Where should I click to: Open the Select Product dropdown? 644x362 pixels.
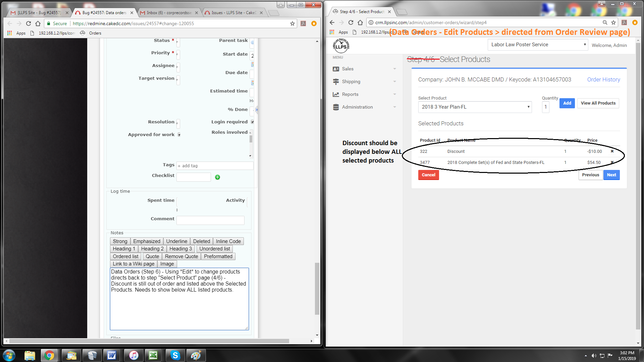pyautogui.click(x=475, y=107)
